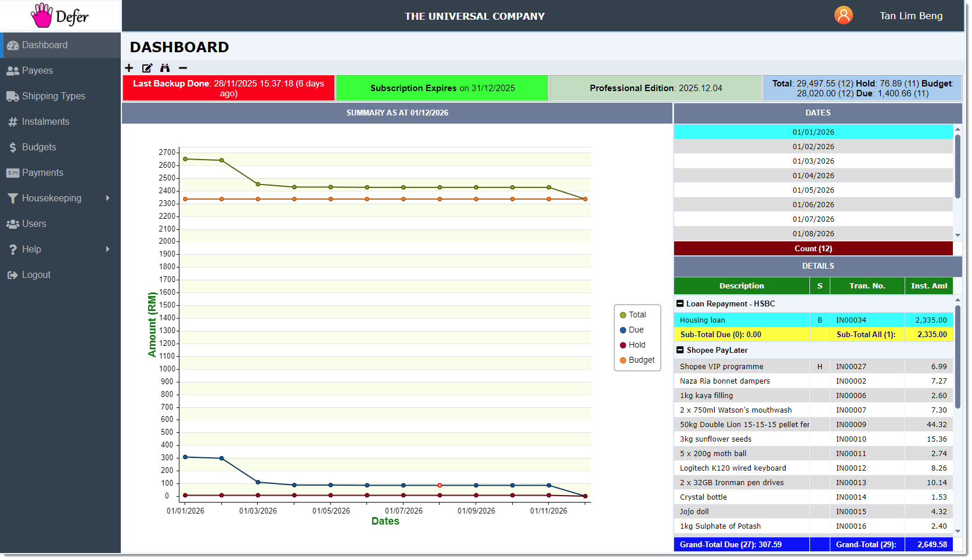The height and width of the screenshot is (560, 972).
Task: Click the plus (add) toolbar icon
Action: [x=129, y=68]
